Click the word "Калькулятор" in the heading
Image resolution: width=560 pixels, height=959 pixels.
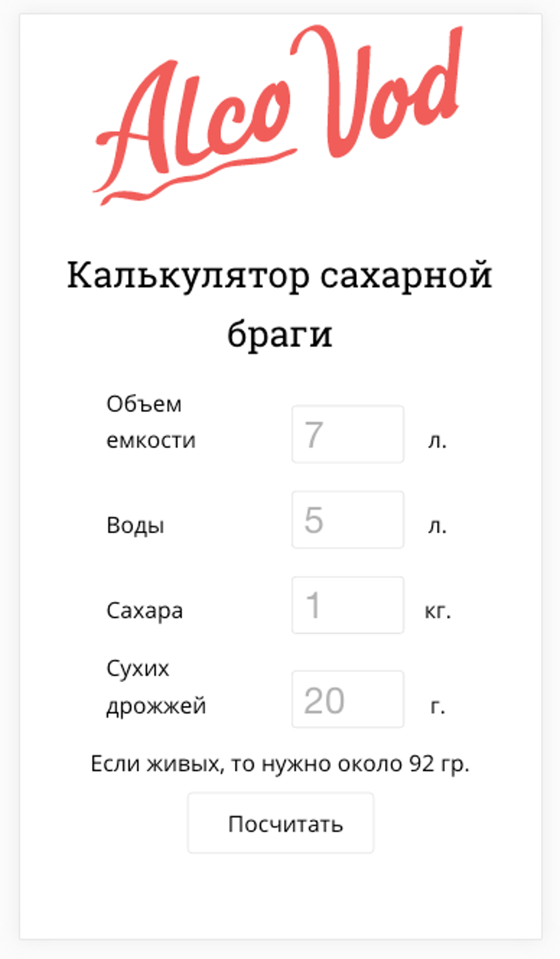pyautogui.click(x=188, y=276)
